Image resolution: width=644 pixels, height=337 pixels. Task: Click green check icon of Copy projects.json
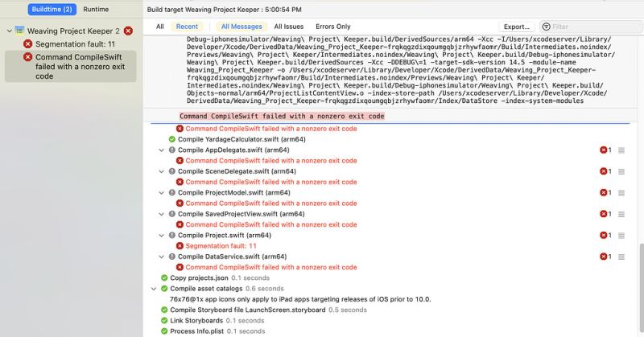coord(164,278)
